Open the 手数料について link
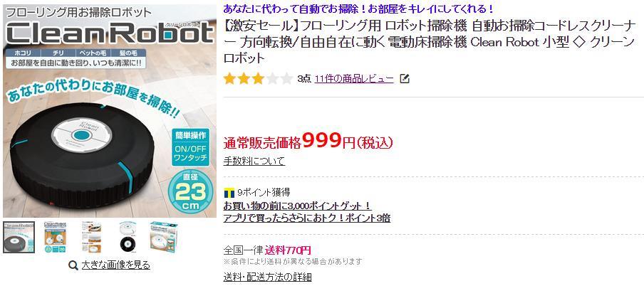This screenshot has height=286, width=644. coord(254,161)
